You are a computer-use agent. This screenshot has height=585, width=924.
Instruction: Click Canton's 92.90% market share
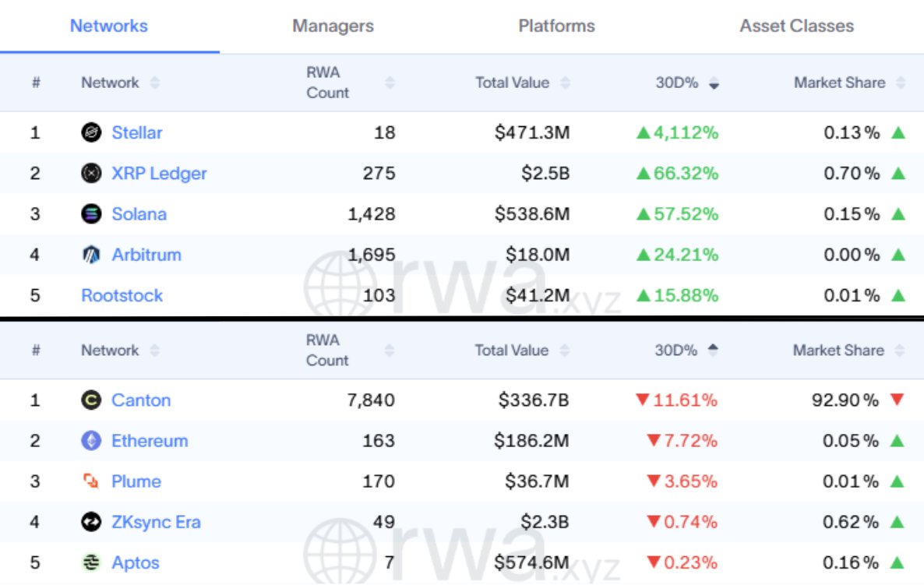(845, 400)
